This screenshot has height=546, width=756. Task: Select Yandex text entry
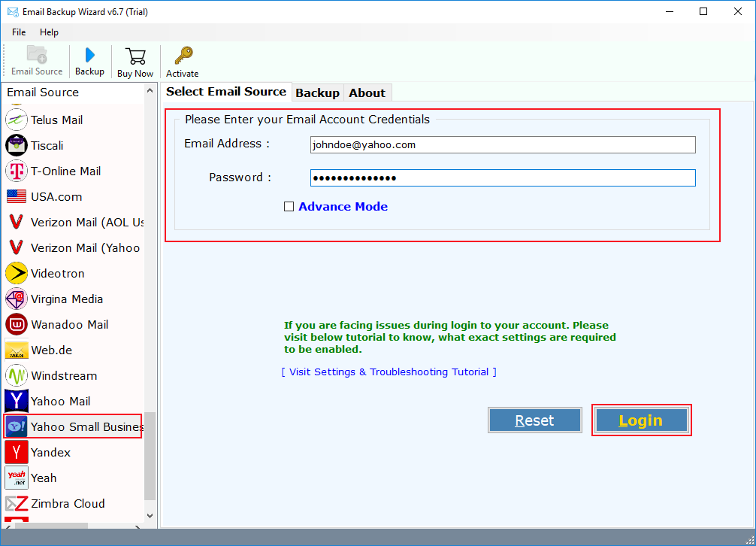coord(50,452)
